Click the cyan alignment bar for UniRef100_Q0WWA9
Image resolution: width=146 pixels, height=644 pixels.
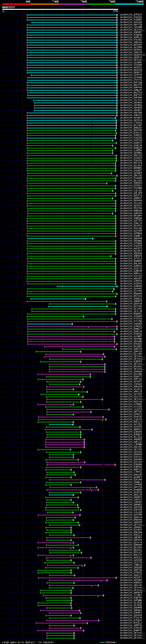point(87,286)
